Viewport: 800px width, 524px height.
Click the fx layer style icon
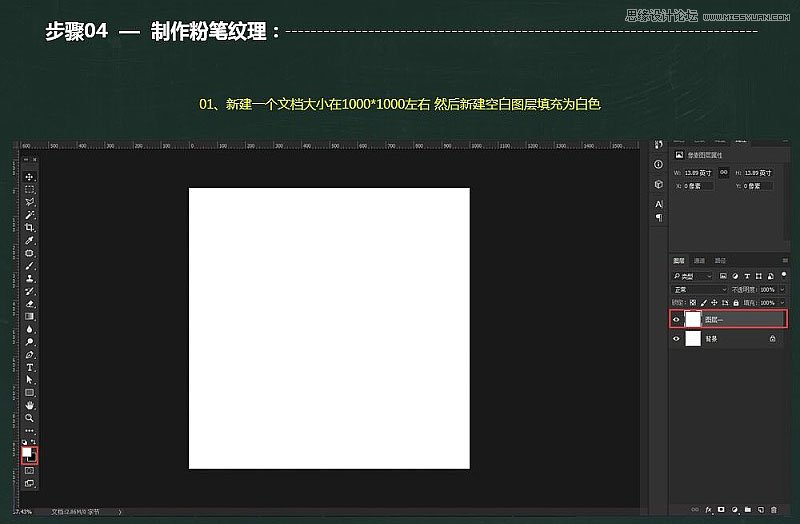pyautogui.click(x=708, y=509)
